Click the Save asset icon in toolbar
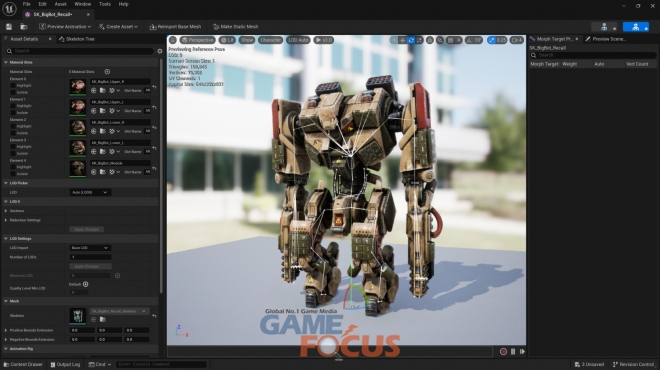Image resolution: width=660 pixels, height=370 pixels. [9, 27]
